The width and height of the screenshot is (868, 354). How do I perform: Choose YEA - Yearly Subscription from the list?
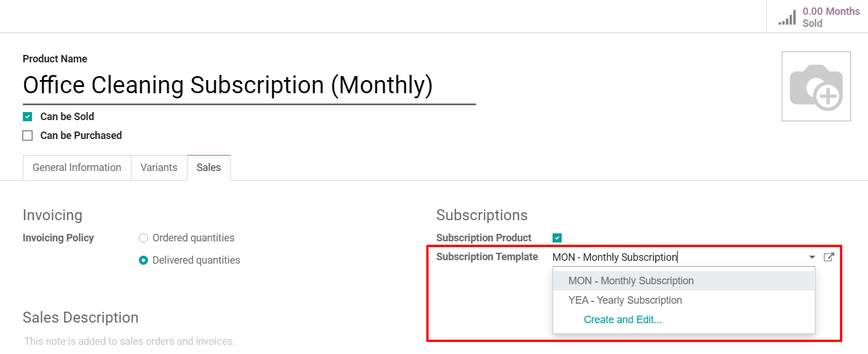[625, 300]
